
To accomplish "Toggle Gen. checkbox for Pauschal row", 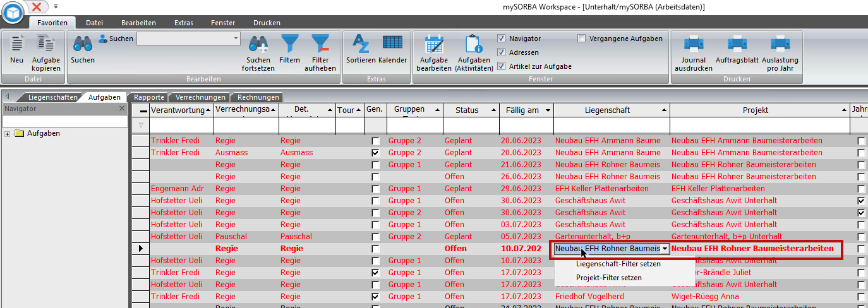I will tap(376, 237).
